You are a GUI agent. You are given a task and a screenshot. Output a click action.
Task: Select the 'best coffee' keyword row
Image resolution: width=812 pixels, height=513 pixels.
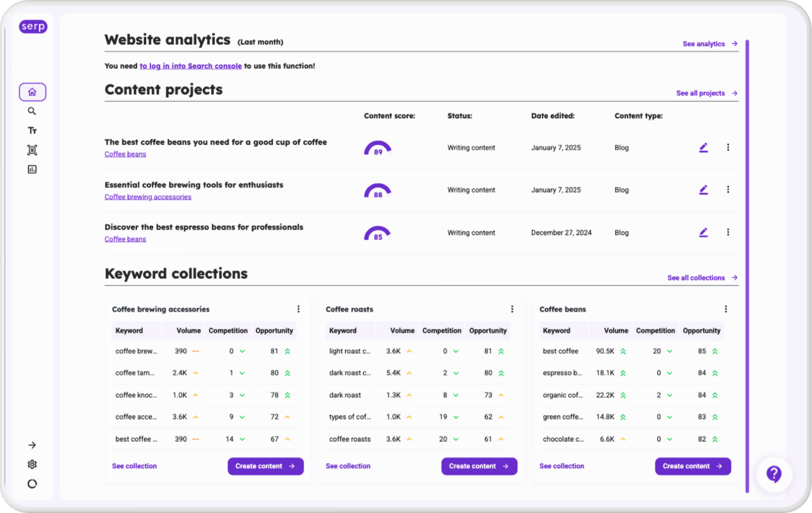coord(561,351)
